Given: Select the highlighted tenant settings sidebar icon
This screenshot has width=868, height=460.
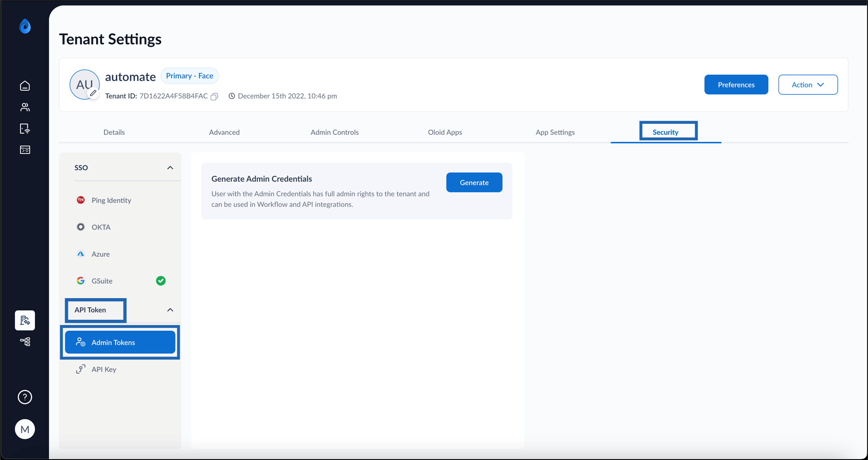Looking at the screenshot, I should [x=25, y=320].
